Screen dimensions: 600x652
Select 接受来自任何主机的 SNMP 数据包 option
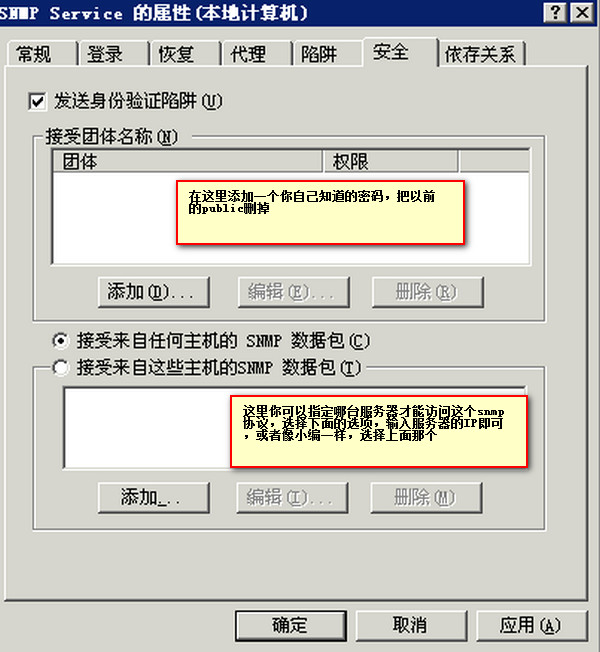point(61,341)
